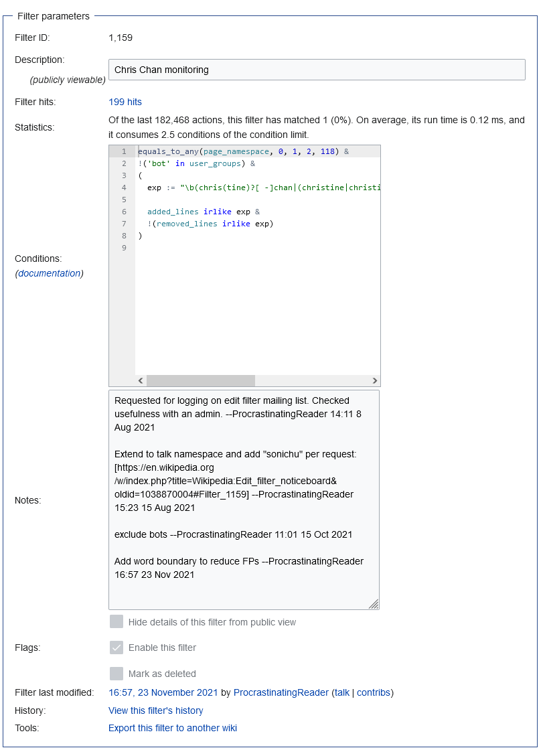545x756 pixels.
Task: Click the code editor's horizontal scrollbar thumb
Action: pos(201,380)
